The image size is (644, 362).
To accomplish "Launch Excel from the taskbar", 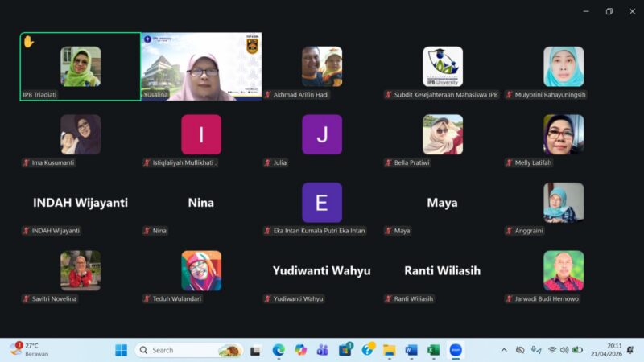I will pos(433,350).
